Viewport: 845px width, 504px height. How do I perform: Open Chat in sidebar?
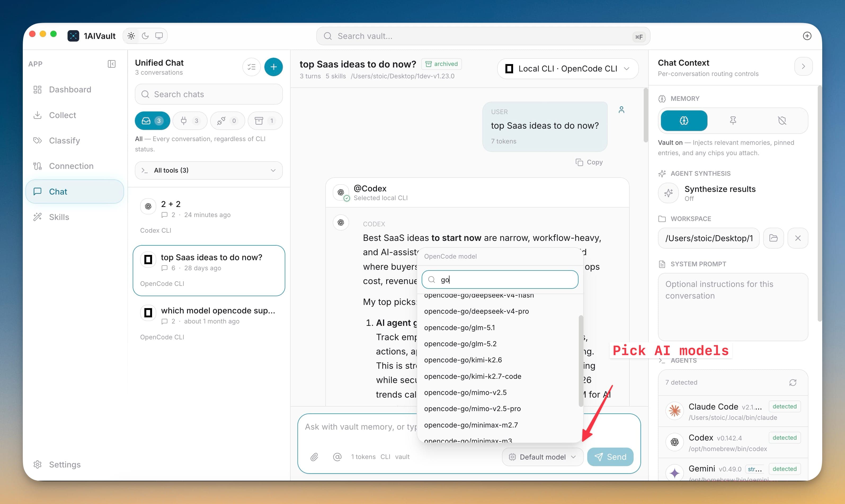74,192
